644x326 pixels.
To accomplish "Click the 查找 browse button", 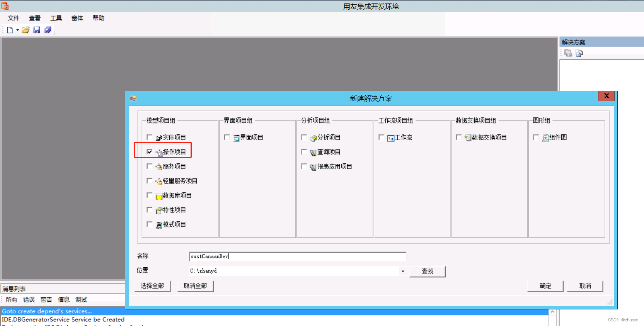I will click(428, 272).
